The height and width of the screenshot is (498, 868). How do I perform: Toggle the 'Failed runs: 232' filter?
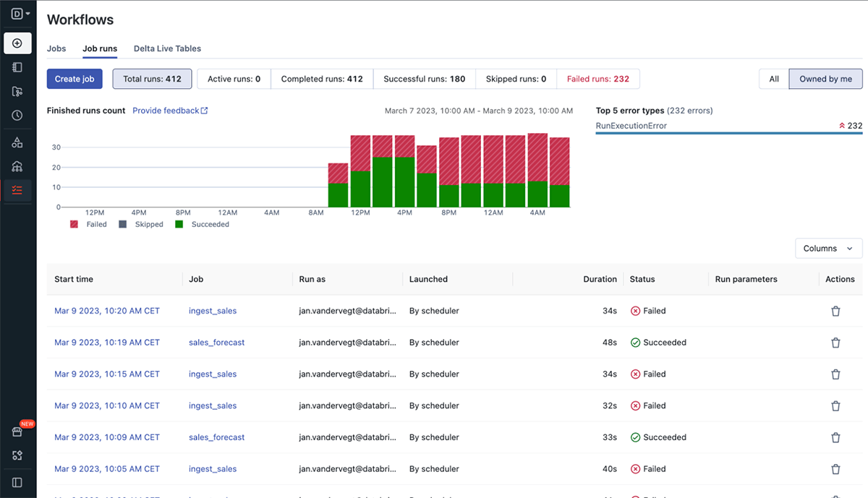597,79
